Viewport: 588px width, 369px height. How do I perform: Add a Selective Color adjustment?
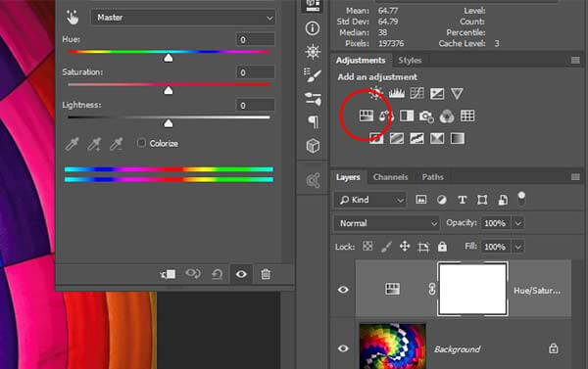[437, 138]
